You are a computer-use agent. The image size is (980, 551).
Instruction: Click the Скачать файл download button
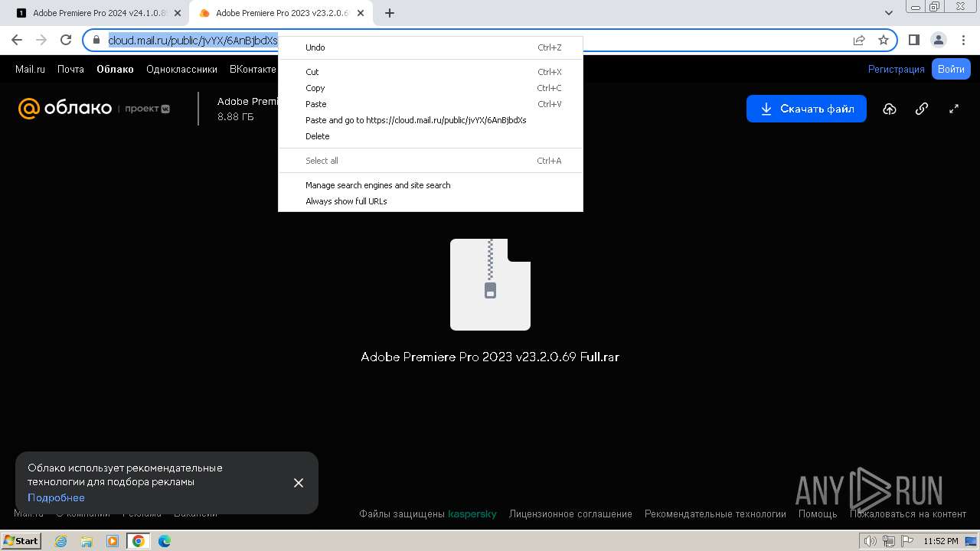pyautogui.click(x=806, y=109)
